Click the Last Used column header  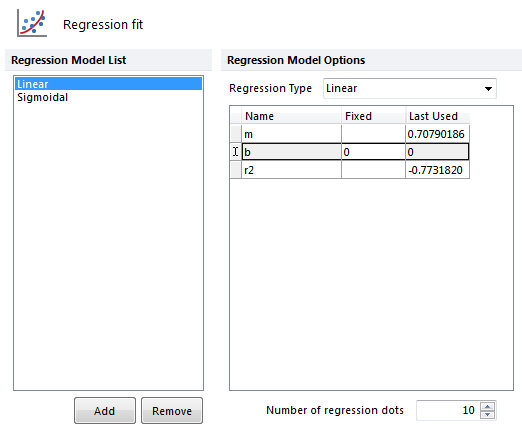[437, 116]
